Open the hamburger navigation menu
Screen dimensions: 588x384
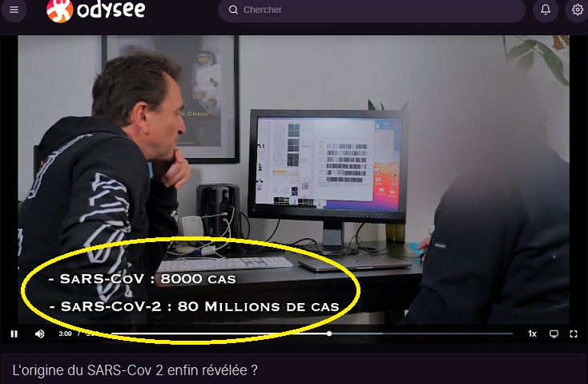[x=14, y=10]
